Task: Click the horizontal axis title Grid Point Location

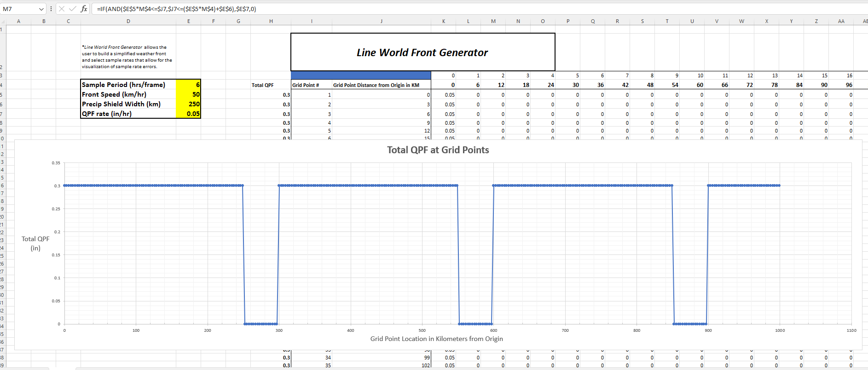Action: pos(436,339)
